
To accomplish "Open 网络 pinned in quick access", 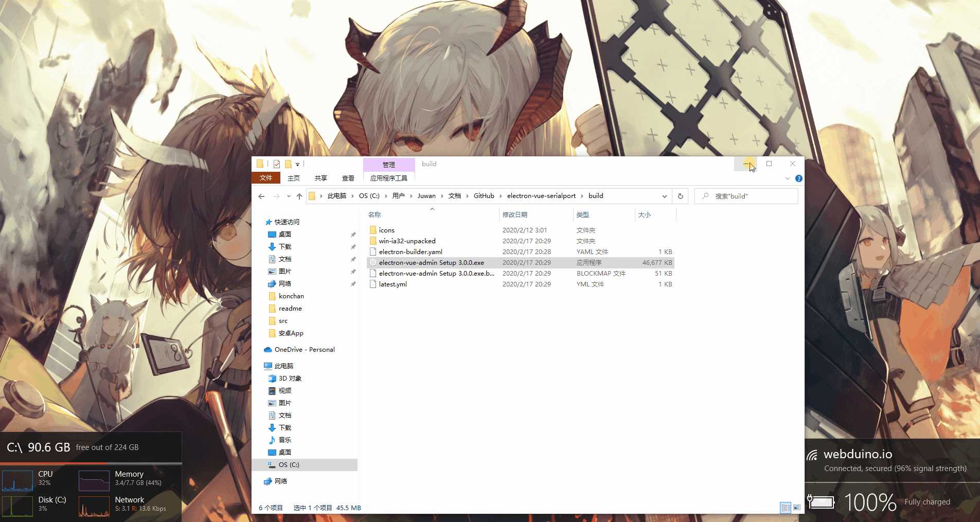I will coord(285,283).
